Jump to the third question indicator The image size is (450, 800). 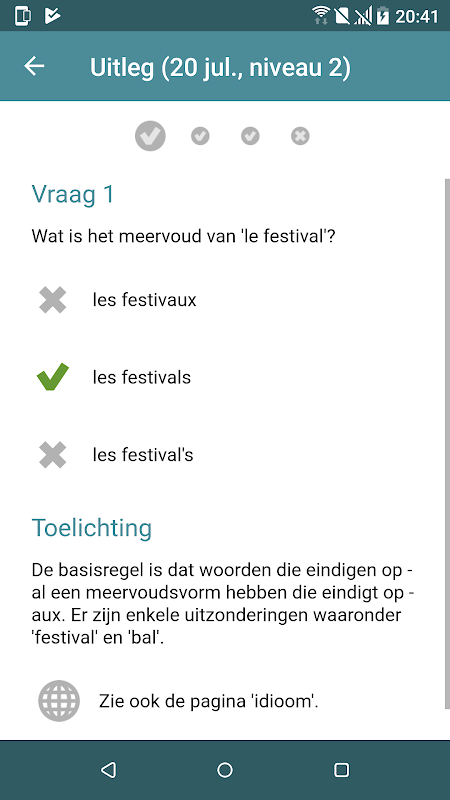pos(250,136)
